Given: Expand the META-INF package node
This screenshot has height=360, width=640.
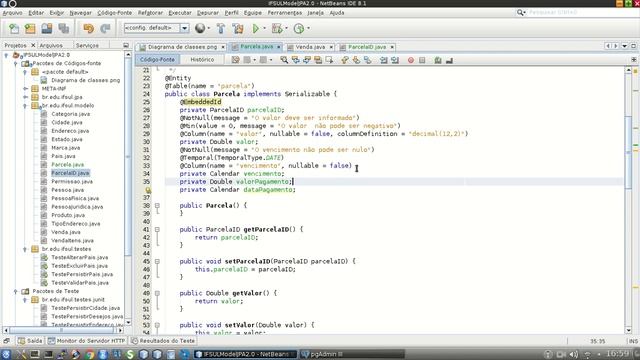Looking at the screenshot, I should tap(25, 89).
